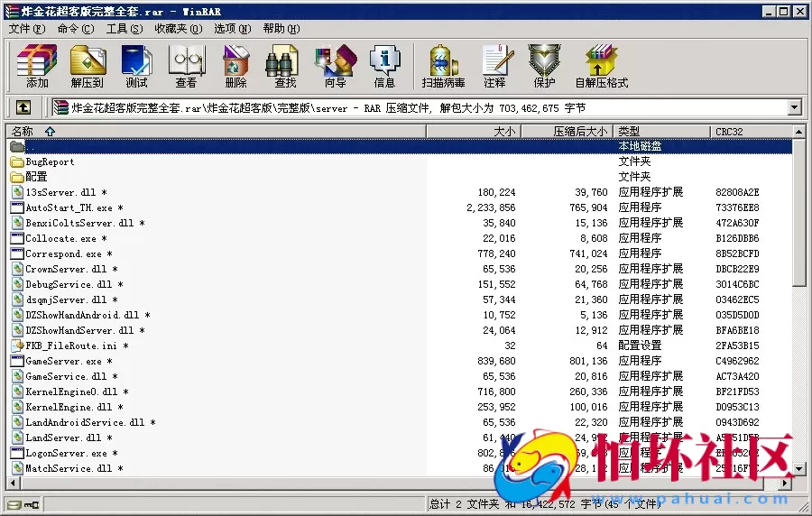Select the DZShowHandServer.dll file name

(85, 330)
